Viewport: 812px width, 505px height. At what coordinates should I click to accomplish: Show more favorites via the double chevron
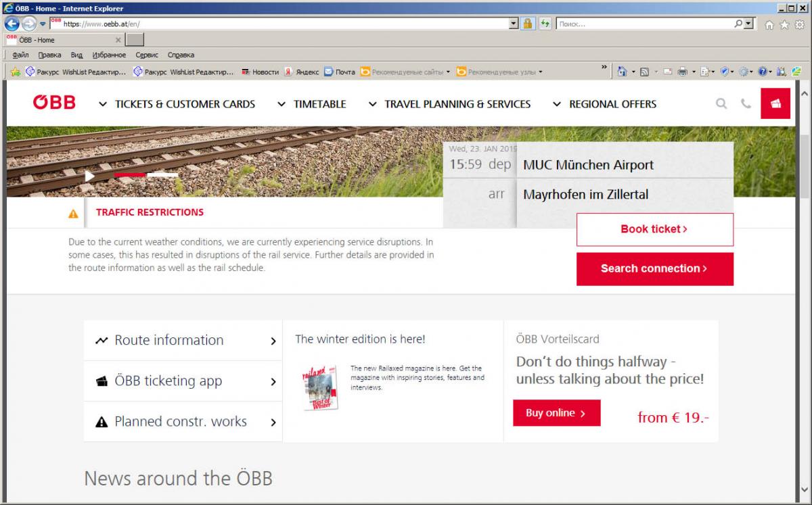[x=604, y=68]
